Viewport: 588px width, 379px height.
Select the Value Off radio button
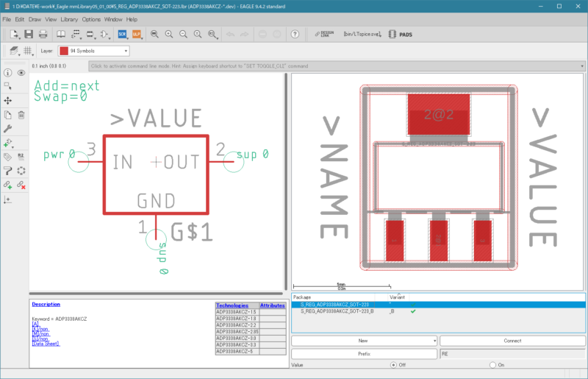pyautogui.click(x=393, y=365)
